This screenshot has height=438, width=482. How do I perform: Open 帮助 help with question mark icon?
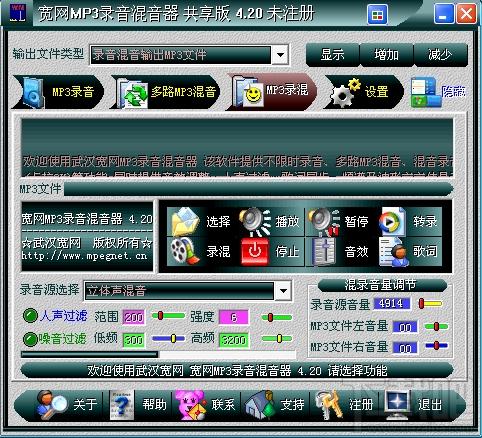pos(122,405)
